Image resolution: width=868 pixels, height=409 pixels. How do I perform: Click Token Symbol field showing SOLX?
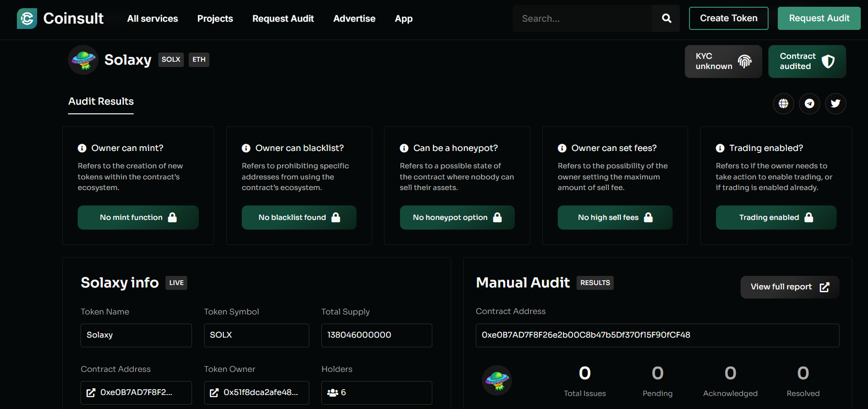tap(257, 335)
